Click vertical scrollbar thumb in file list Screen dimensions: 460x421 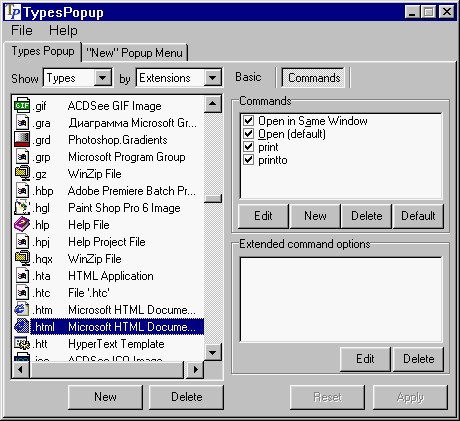pos(213,199)
